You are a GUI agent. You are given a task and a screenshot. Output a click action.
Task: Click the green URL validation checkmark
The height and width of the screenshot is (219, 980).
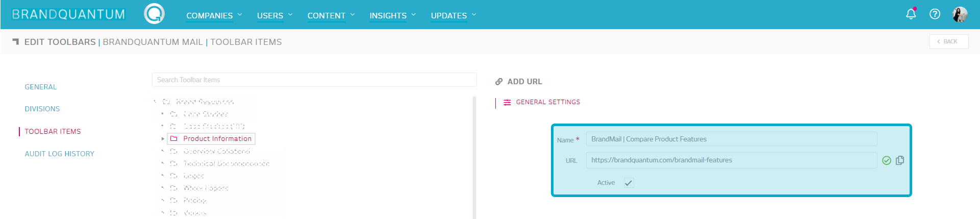[x=887, y=160]
